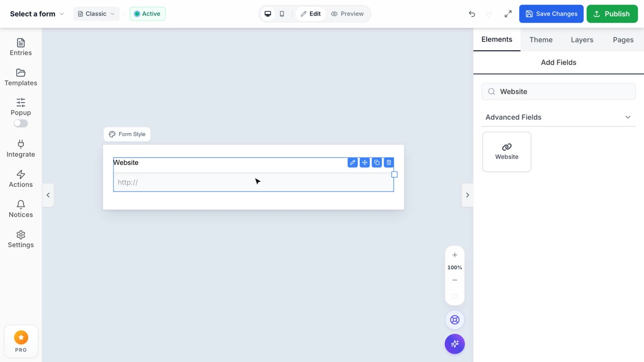
Task: Open the Classic template dropdown
Action: [96, 14]
